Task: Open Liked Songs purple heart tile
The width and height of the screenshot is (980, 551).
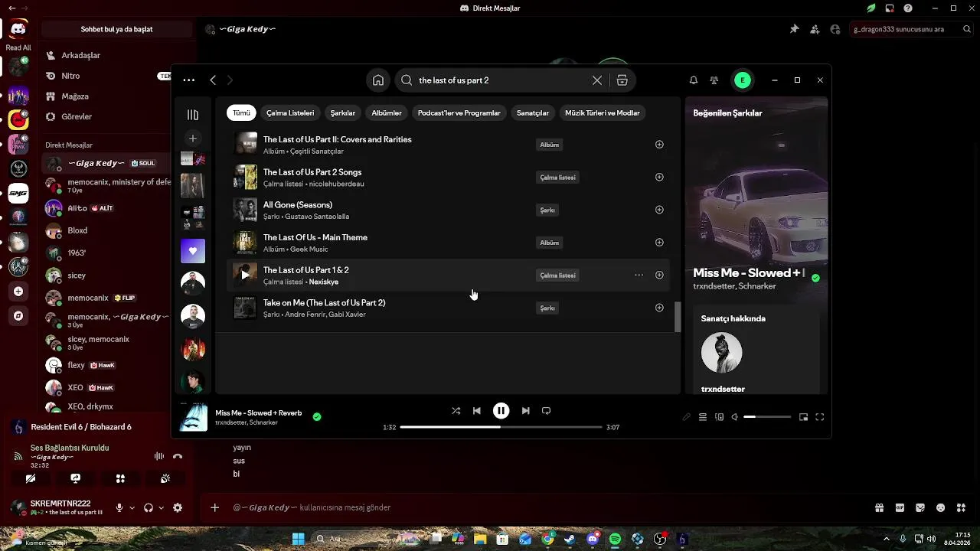Action: click(193, 251)
